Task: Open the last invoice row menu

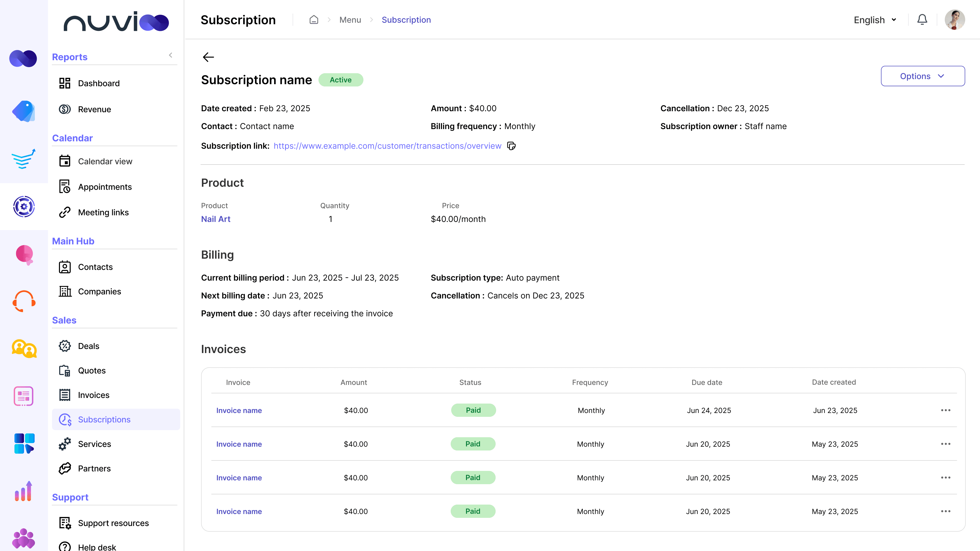Action: click(x=945, y=511)
